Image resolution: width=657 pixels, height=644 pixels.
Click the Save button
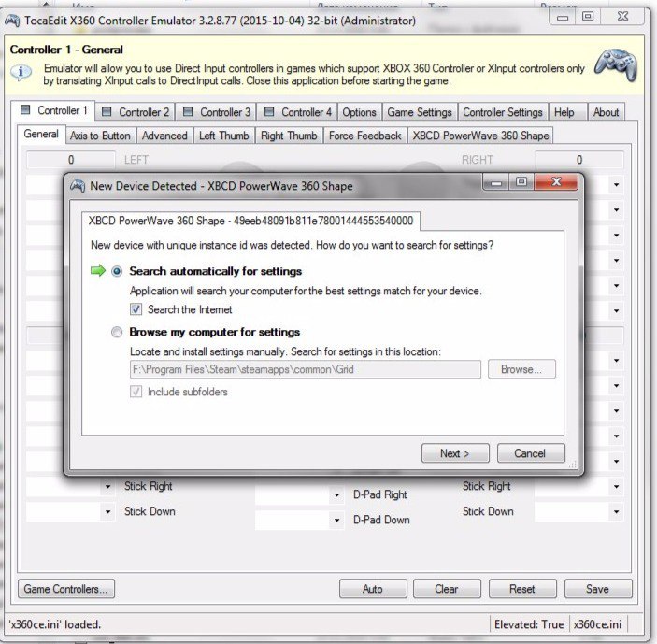pyautogui.click(x=597, y=589)
